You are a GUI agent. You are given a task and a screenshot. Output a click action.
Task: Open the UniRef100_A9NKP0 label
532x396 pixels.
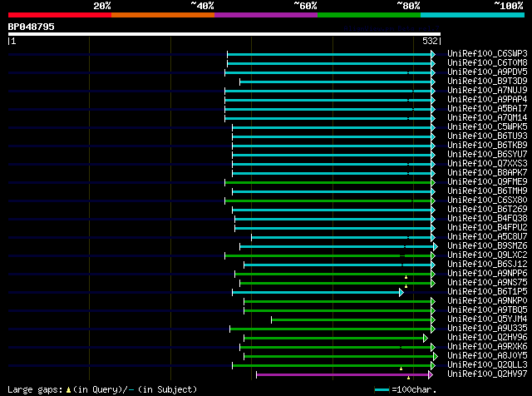point(487,301)
